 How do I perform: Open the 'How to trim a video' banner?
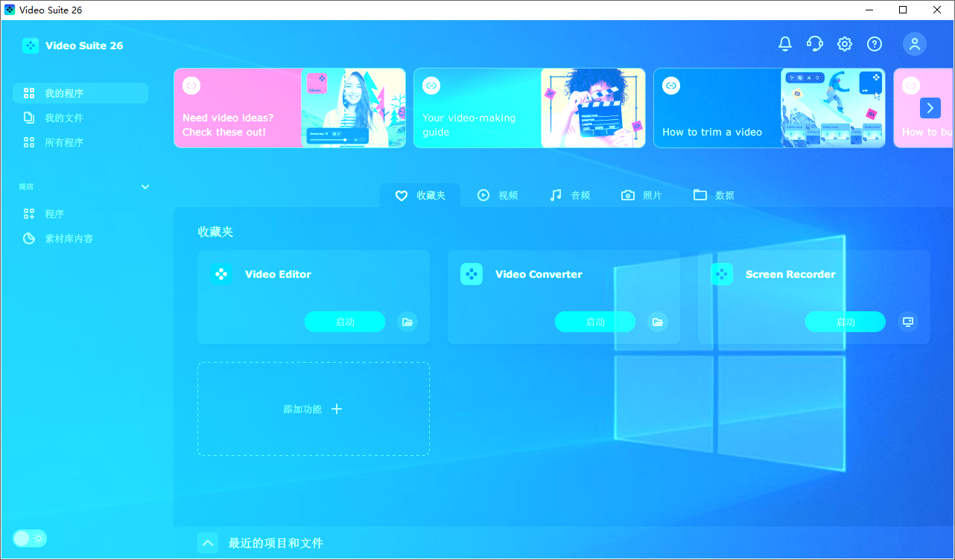(770, 108)
